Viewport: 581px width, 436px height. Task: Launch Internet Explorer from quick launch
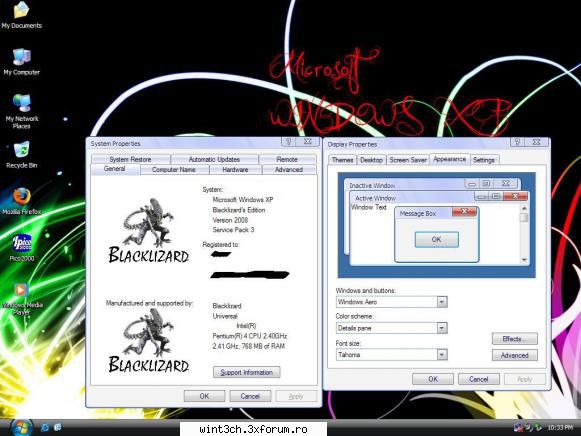click(45, 428)
